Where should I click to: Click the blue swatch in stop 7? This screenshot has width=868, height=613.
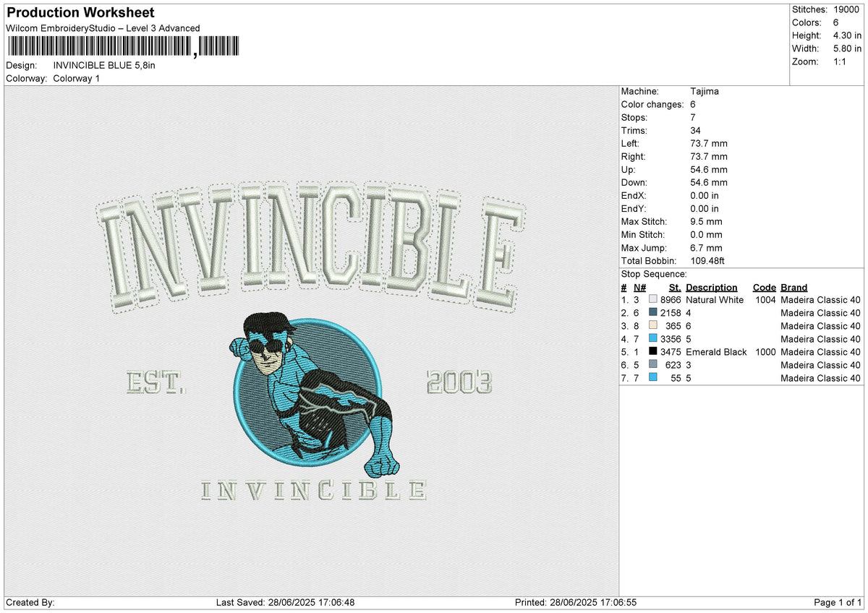pos(653,377)
